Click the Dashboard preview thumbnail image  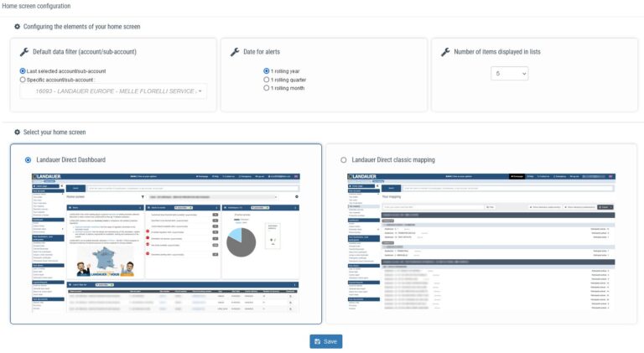(x=166, y=243)
